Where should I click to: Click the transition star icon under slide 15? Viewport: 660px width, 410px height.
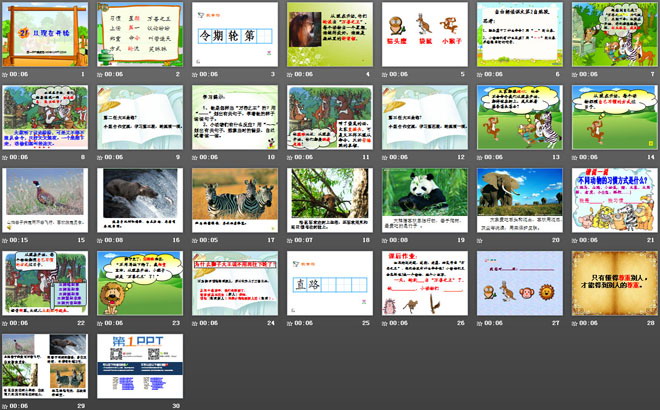[x=5, y=240]
